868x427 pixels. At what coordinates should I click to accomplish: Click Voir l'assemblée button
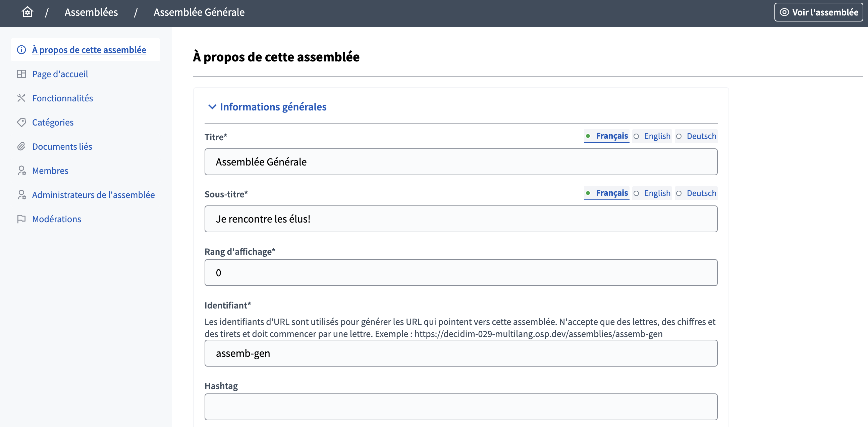coord(818,12)
